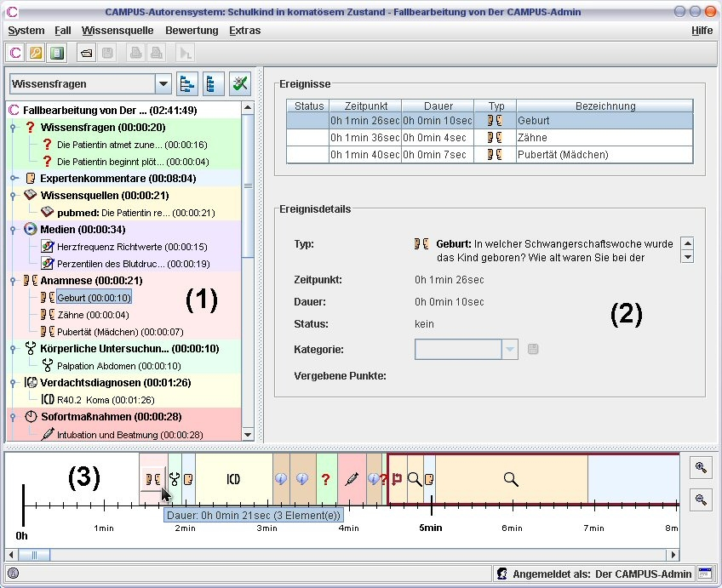Collapse all tree nodes with the flat-tree button
This screenshot has height=588, width=722.
(x=213, y=84)
